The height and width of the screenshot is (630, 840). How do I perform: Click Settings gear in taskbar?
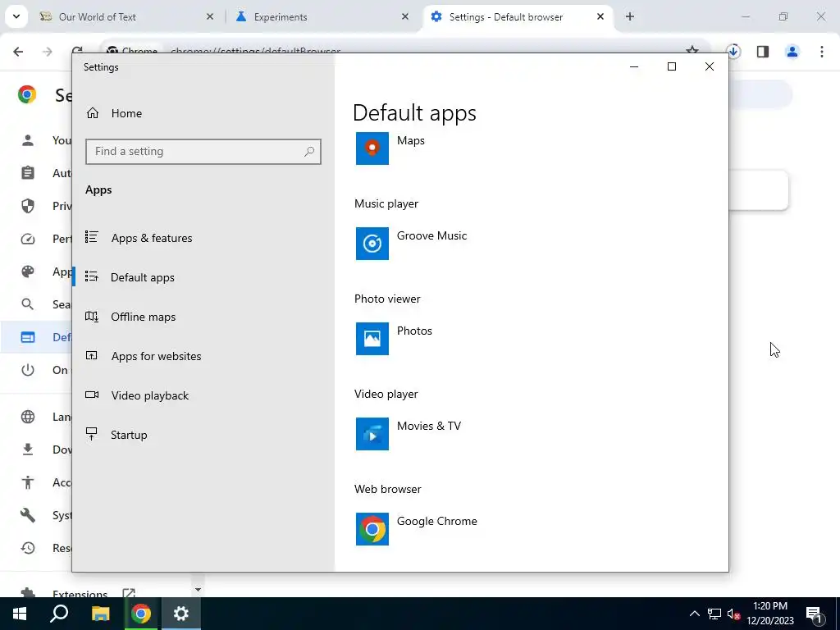point(181,614)
